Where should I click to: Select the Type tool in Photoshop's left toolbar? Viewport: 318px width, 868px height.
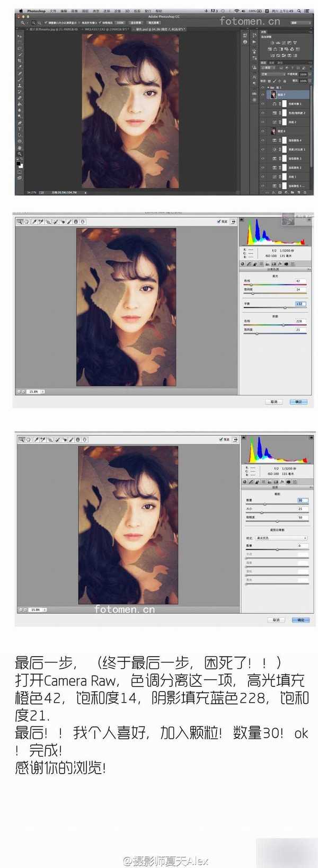tap(20, 129)
